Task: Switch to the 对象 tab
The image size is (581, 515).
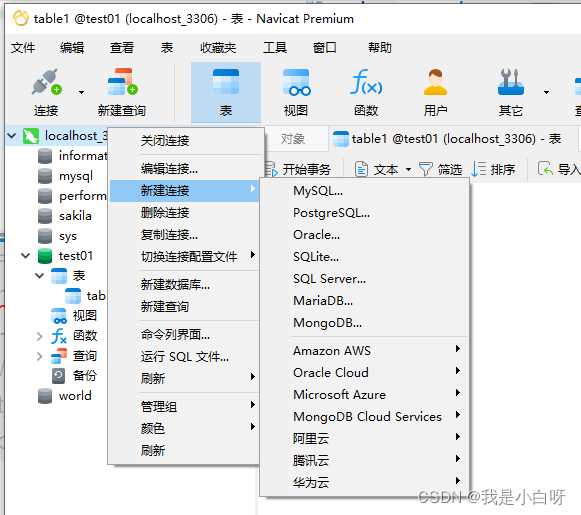Action: [293, 139]
